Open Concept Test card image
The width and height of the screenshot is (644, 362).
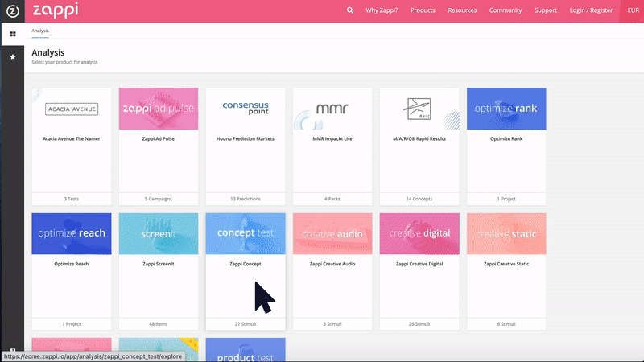coord(246,233)
